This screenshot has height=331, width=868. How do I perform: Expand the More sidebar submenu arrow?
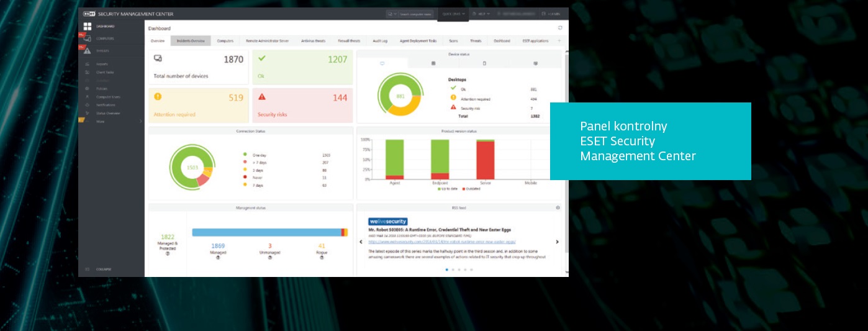[141, 121]
